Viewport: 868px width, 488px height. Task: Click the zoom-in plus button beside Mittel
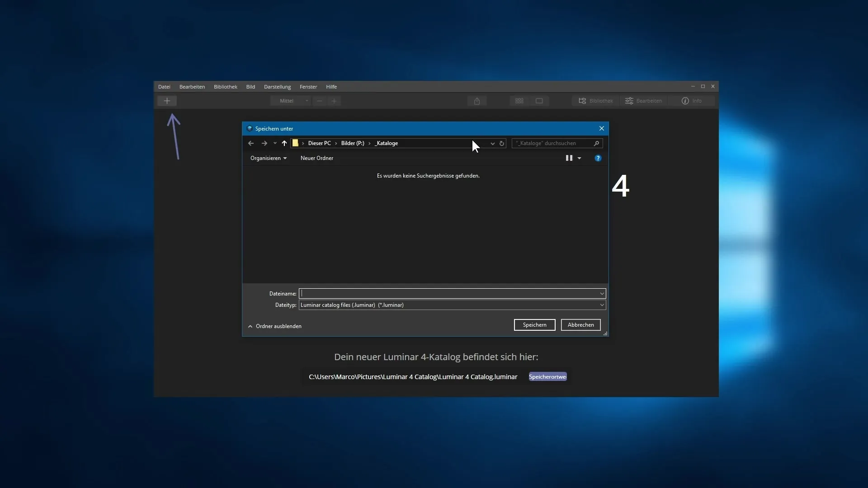(334, 101)
